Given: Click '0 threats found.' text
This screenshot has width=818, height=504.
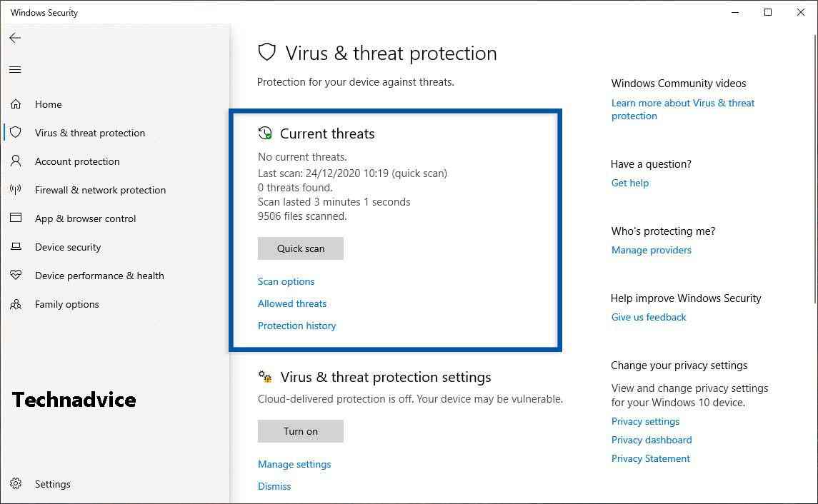Looking at the screenshot, I should (x=295, y=188).
